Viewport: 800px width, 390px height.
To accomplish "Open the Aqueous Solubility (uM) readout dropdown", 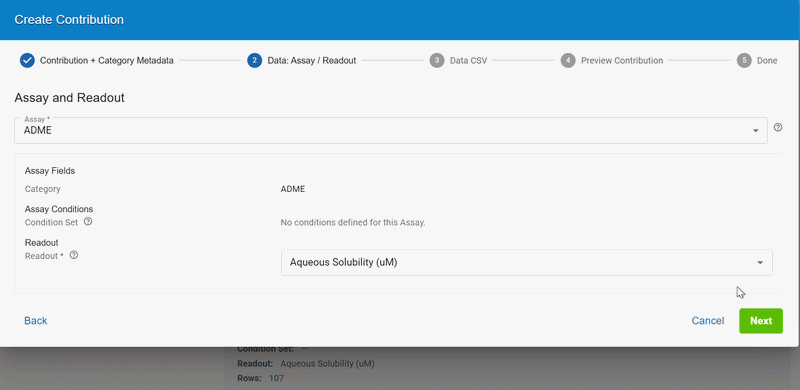I will click(527, 262).
